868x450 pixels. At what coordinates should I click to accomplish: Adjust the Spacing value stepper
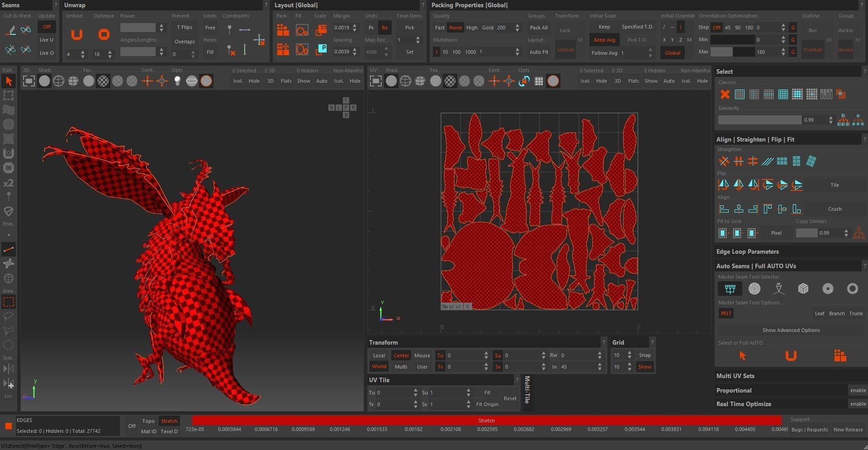pyautogui.click(x=355, y=52)
